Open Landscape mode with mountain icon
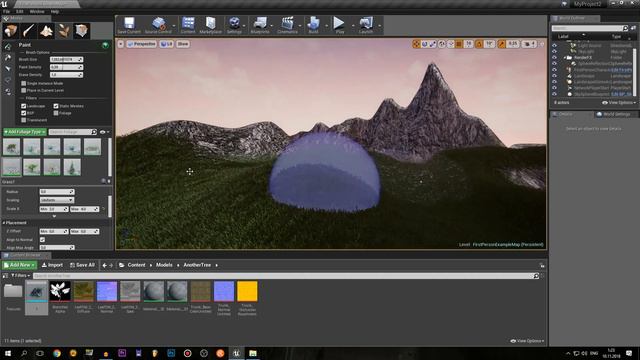This screenshot has width=640, height=360. point(46,31)
